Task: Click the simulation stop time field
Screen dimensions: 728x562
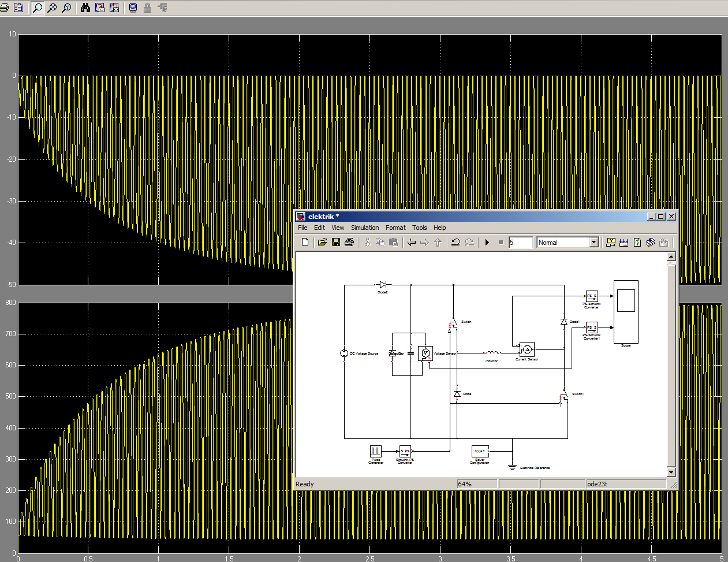Action: 520,243
